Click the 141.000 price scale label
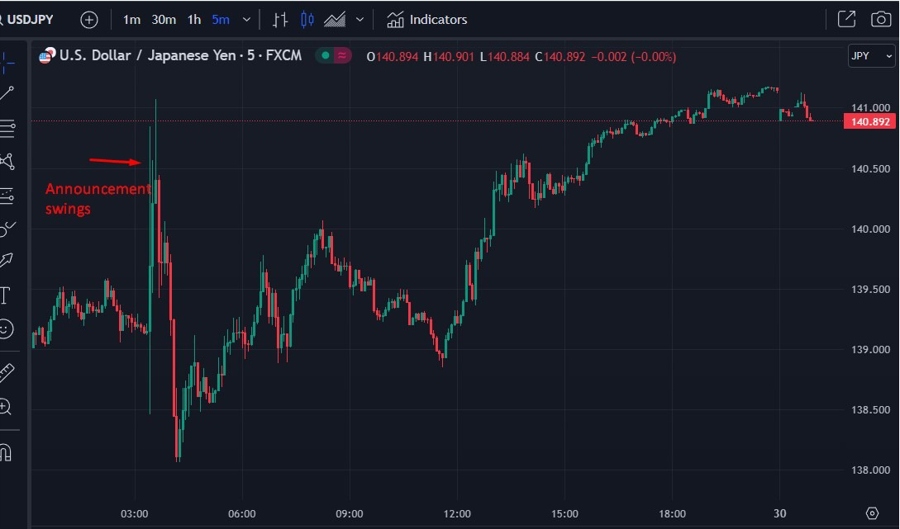The height and width of the screenshot is (529, 900). pos(871,107)
